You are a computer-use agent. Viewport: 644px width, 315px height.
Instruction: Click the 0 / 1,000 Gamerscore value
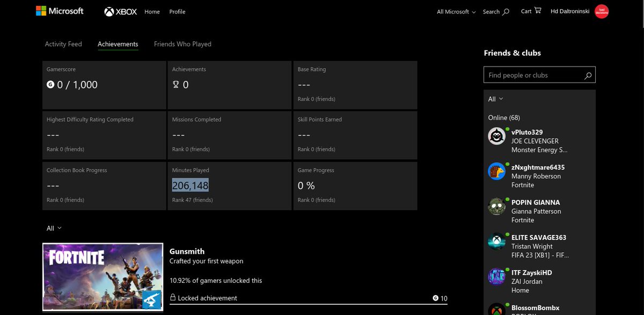point(77,85)
